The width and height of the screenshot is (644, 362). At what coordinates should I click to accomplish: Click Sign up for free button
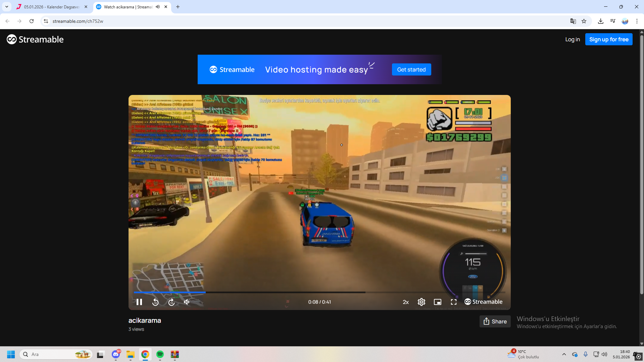coord(609,39)
